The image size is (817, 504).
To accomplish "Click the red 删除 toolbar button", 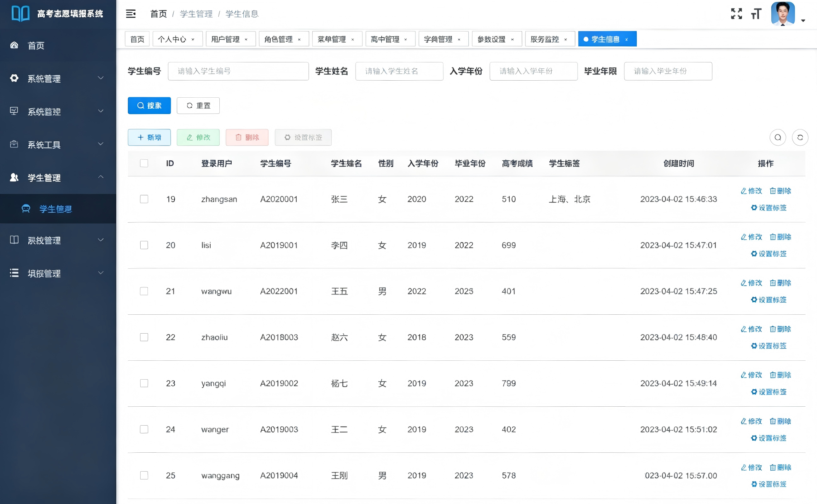I will (x=247, y=137).
